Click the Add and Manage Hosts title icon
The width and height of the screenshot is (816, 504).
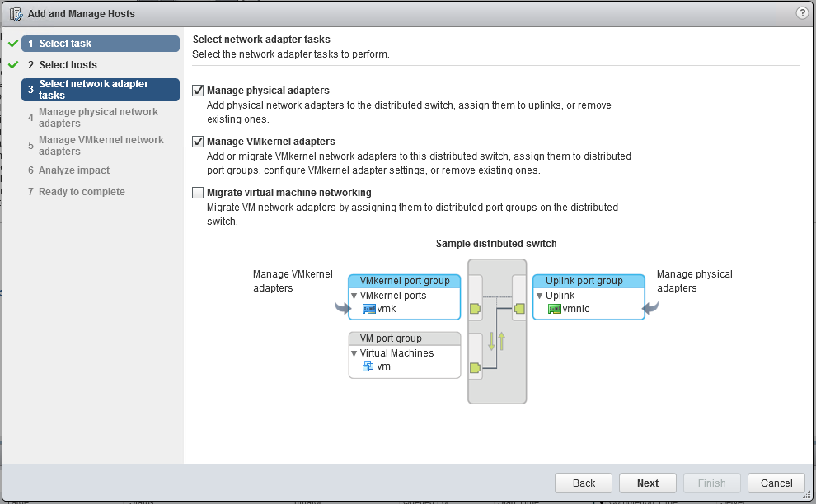pyautogui.click(x=16, y=14)
